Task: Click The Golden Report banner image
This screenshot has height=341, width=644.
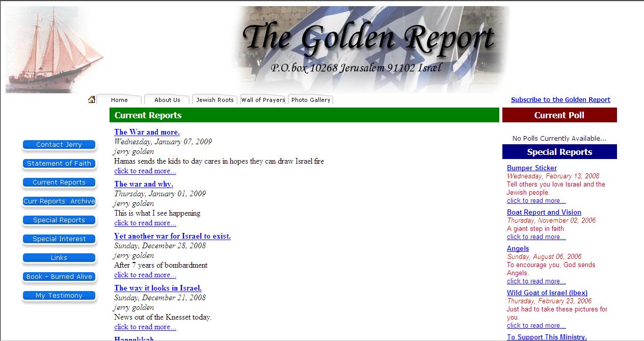Action: coord(370,49)
